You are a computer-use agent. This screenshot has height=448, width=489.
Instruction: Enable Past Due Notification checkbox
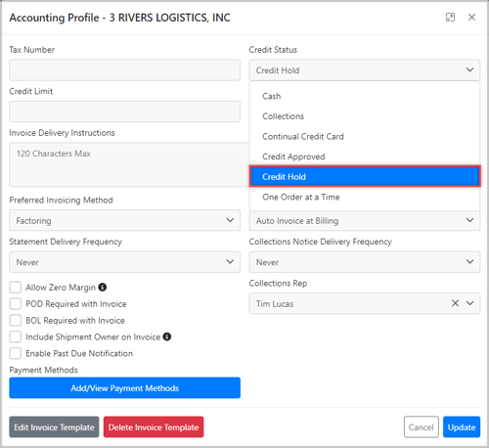(16, 353)
